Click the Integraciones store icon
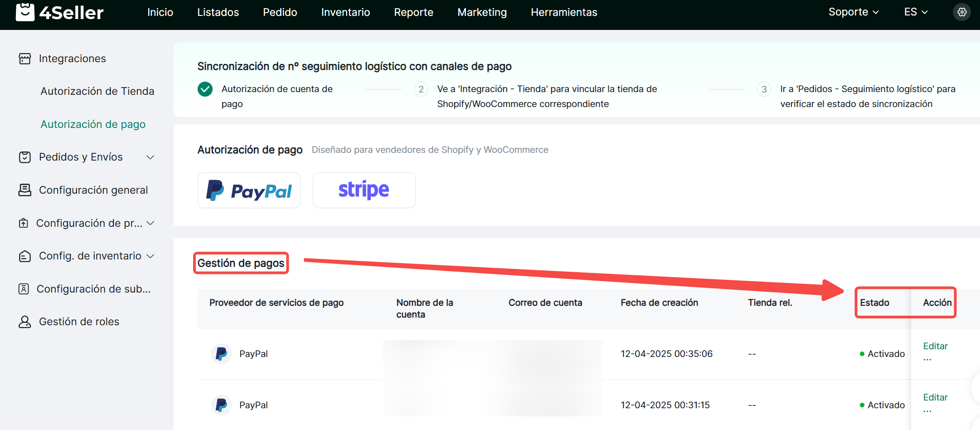This screenshot has width=980, height=430. point(25,59)
